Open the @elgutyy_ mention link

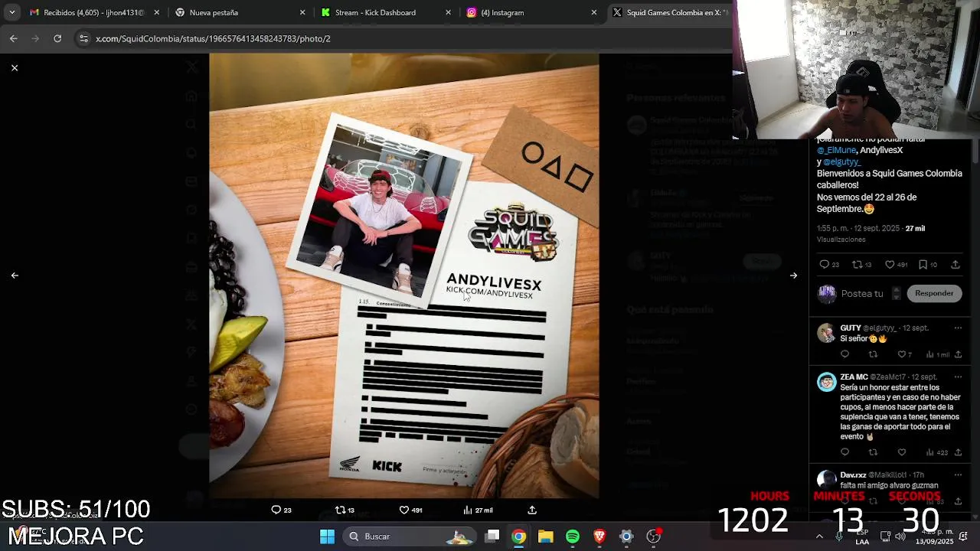click(842, 162)
